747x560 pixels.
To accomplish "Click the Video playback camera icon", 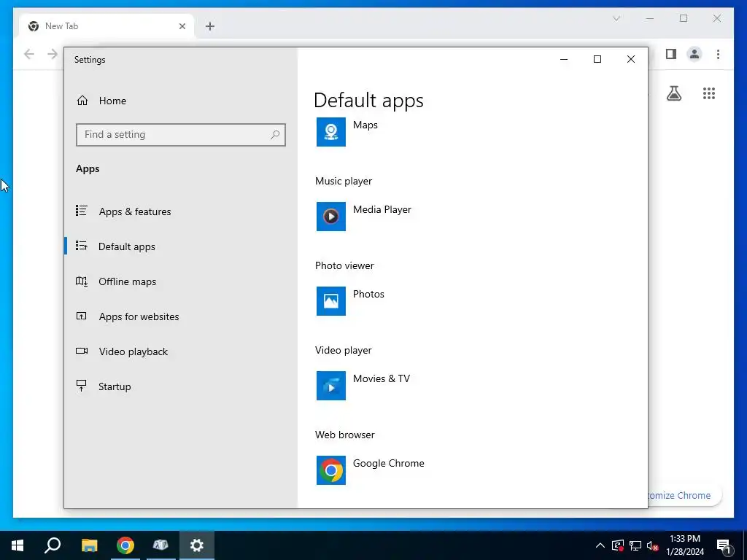I will coord(82,351).
